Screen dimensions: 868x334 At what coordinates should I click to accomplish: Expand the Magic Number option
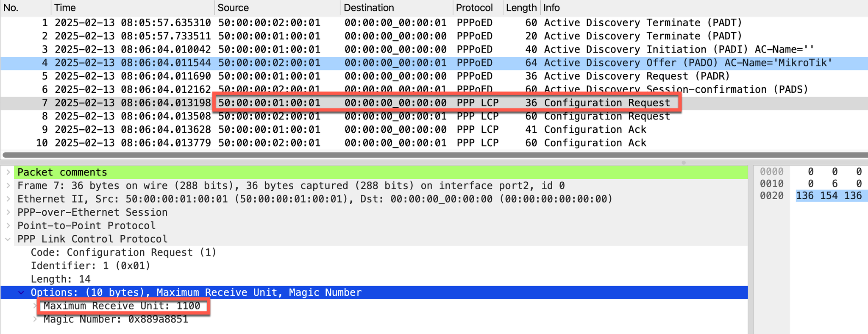point(35,319)
